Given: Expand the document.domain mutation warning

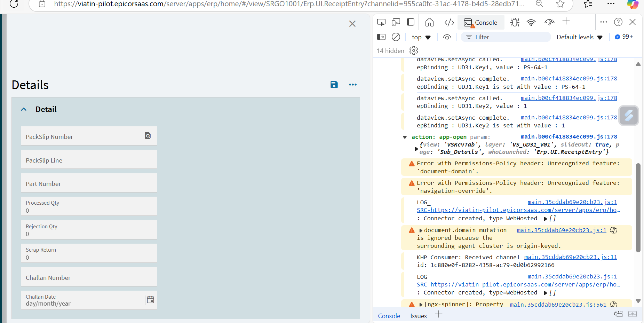Looking at the screenshot, I should point(421,230).
